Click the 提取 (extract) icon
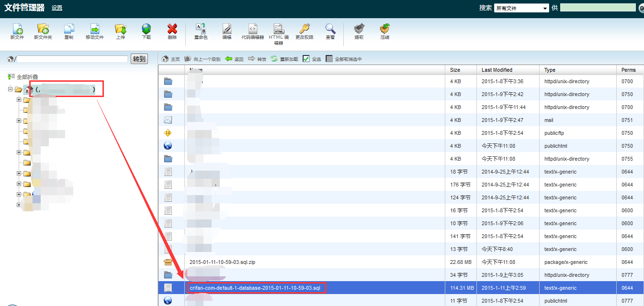The height and width of the screenshot is (306, 644). coord(359,29)
